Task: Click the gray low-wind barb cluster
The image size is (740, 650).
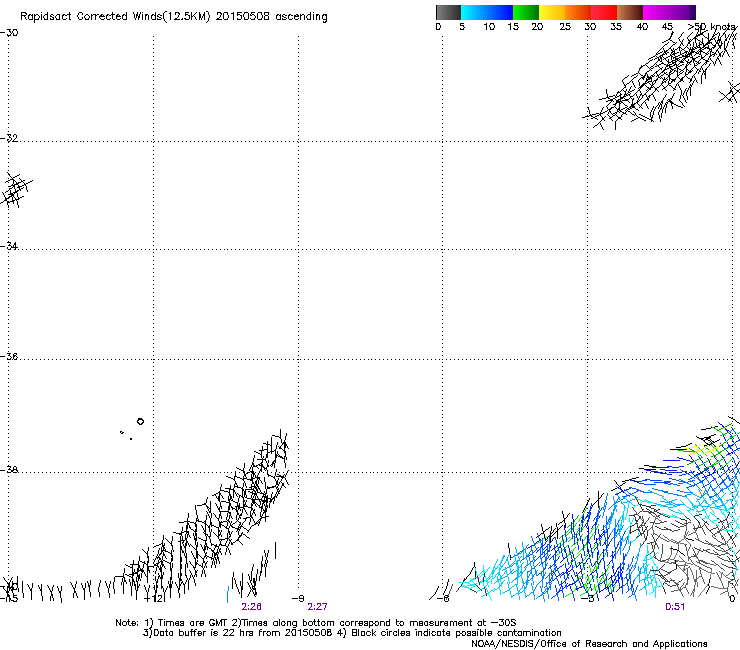Action: click(x=684, y=548)
